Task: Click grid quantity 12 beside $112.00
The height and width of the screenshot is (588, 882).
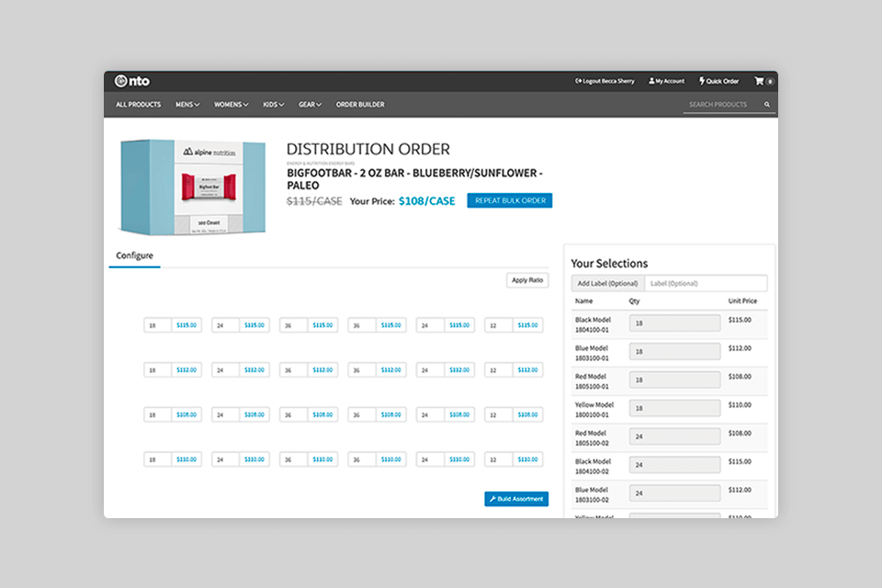Action: pos(498,370)
